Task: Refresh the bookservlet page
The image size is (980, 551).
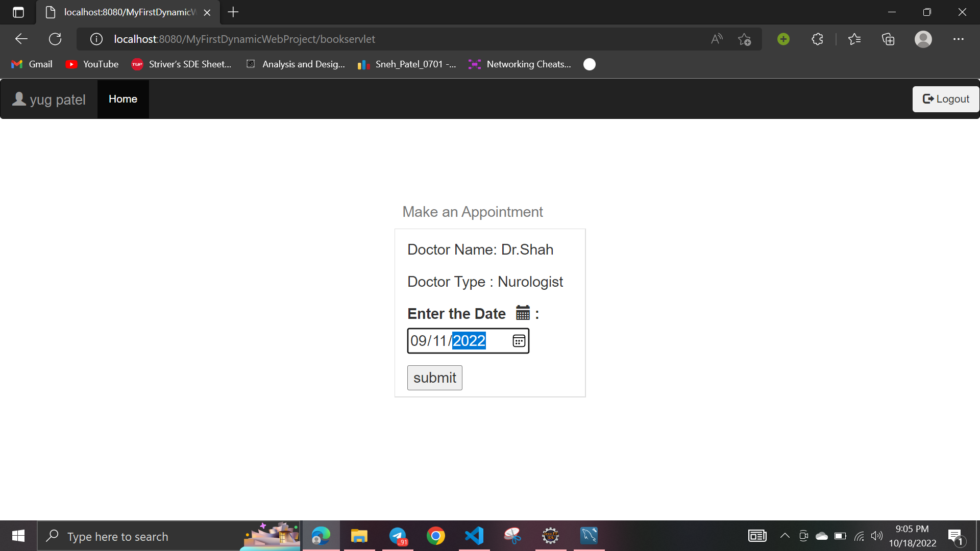Action: point(55,39)
